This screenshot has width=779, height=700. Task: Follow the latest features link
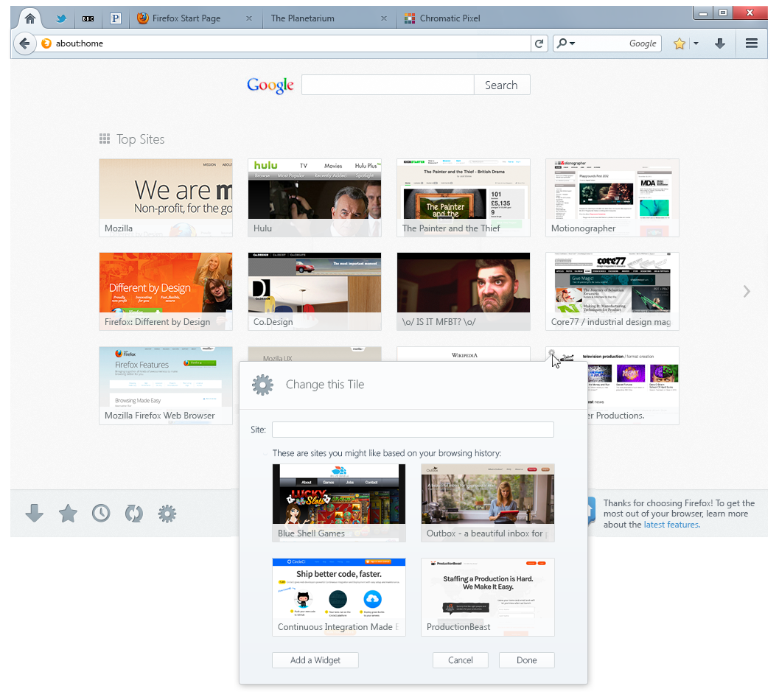point(671,525)
